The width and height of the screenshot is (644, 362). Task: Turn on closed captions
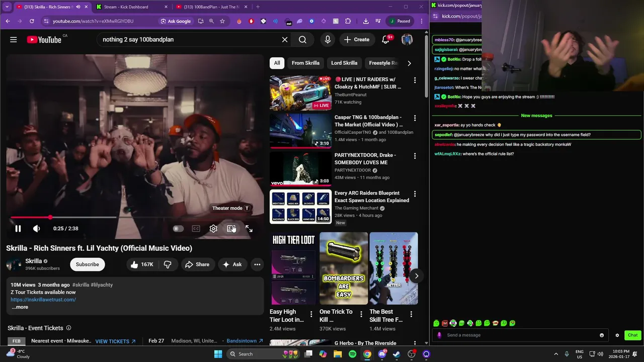click(x=196, y=229)
